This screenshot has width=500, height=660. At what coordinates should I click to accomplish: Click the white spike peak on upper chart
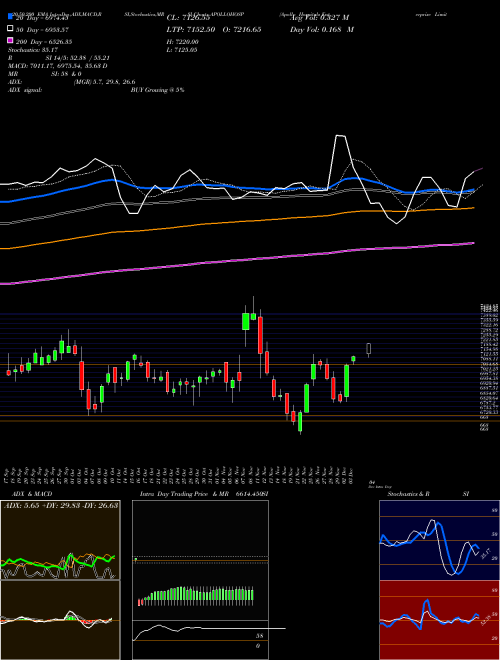[340, 136]
